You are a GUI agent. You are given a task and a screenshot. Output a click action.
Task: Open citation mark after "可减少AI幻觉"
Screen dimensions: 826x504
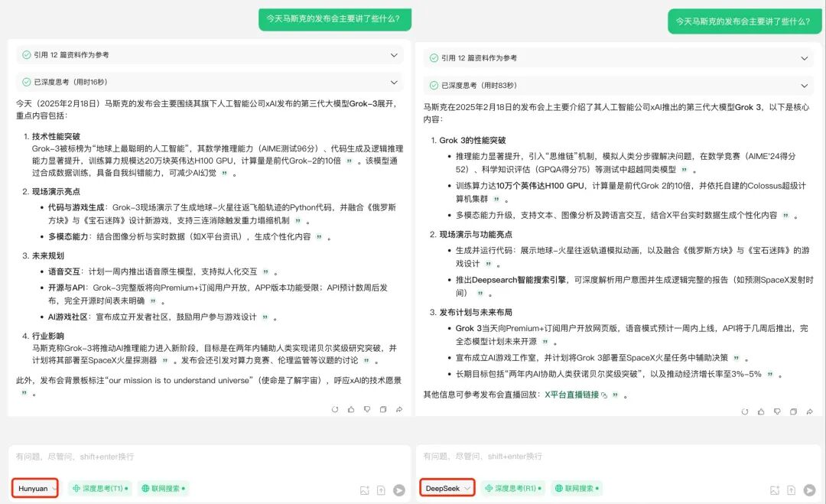(x=224, y=174)
